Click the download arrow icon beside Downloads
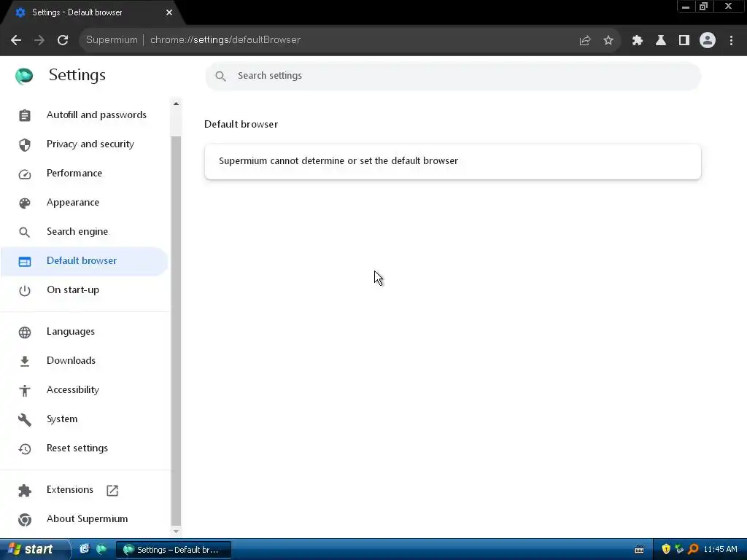Image resolution: width=747 pixels, height=560 pixels. click(x=25, y=362)
